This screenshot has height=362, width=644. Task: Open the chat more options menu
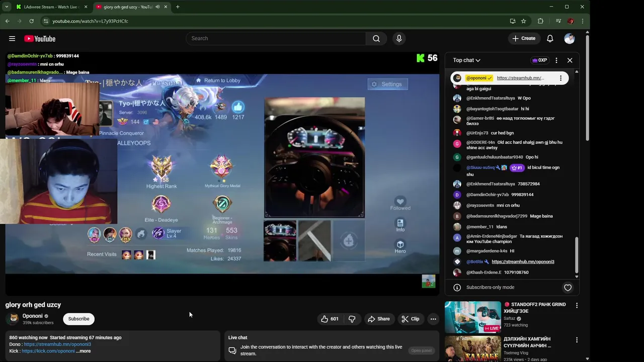[x=556, y=60]
